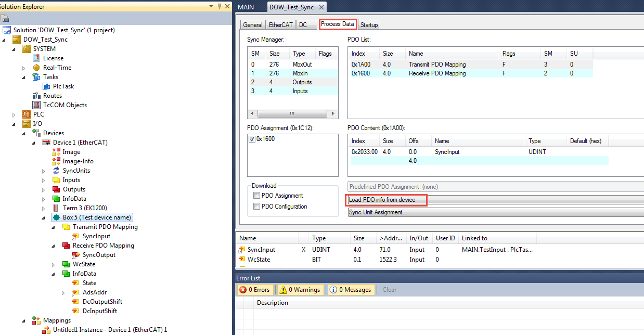
Task: Select Sync Manager row 2 Outputs
Action: coord(292,82)
